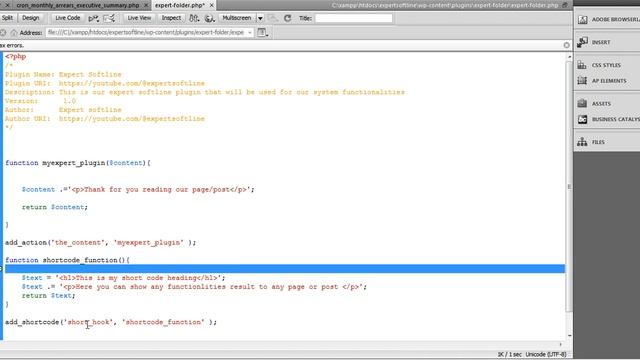Click the 'Version: 1.0' comment line
This screenshot has width=640, height=360.
(x=40, y=101)
